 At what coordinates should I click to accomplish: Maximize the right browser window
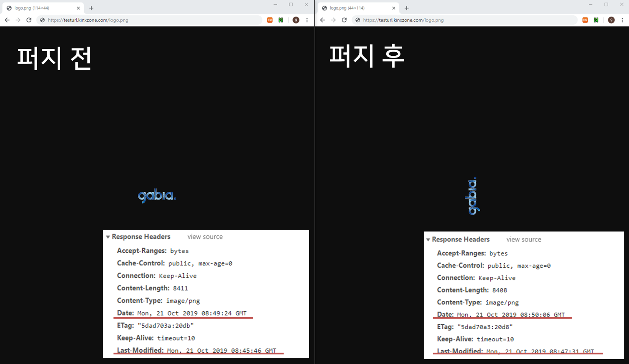coord(606,4)
